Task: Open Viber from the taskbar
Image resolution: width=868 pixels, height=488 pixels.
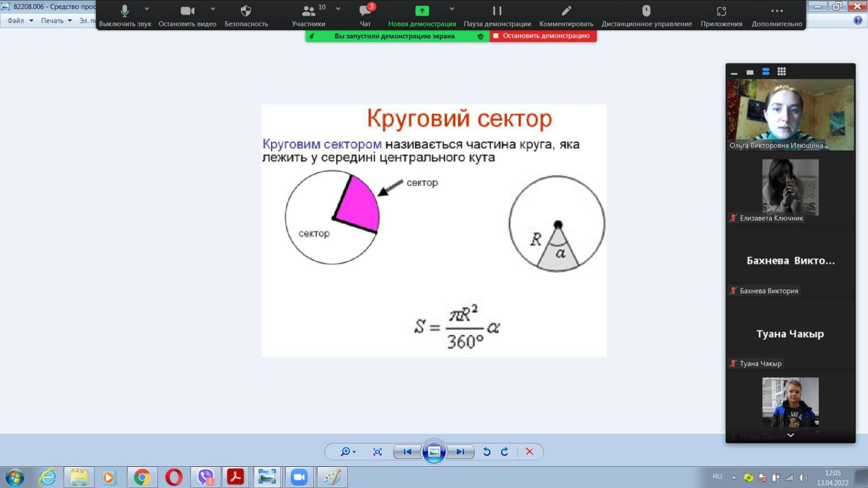Action: click(x=206, y=477)
